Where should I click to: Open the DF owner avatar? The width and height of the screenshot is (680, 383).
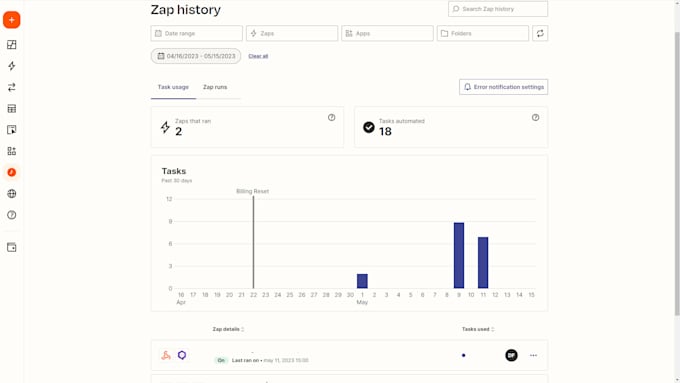pyautogui.click(x=511, y=355)
